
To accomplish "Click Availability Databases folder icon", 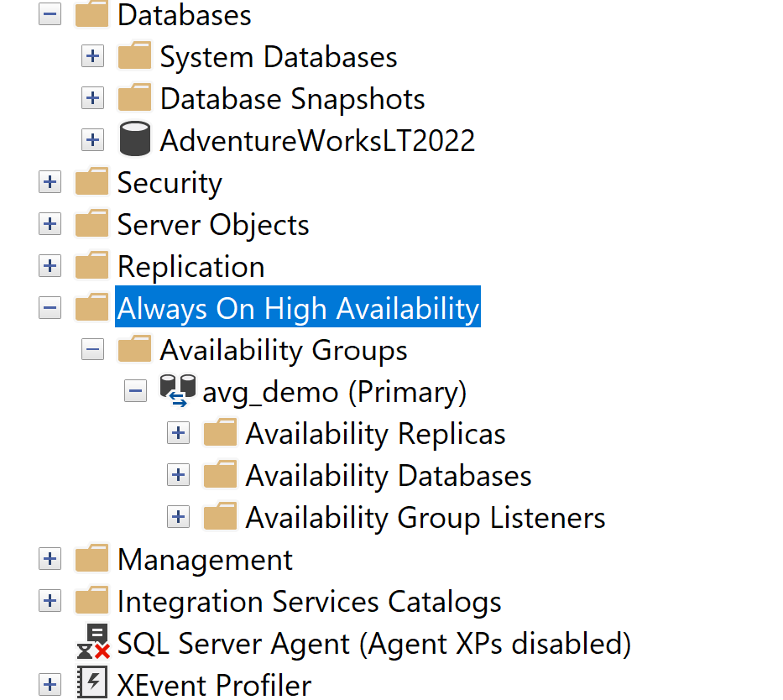I will (220, 474).
